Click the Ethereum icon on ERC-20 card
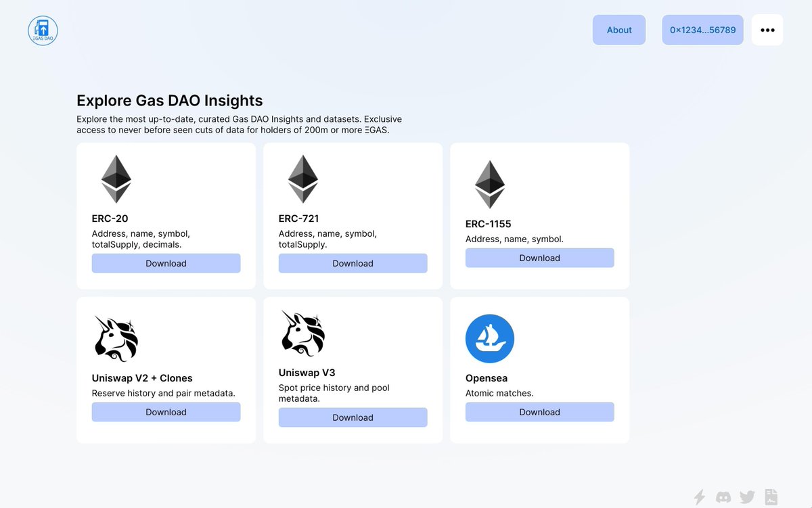Viewport: 812px width, 508px height. (x=116, y=179)
